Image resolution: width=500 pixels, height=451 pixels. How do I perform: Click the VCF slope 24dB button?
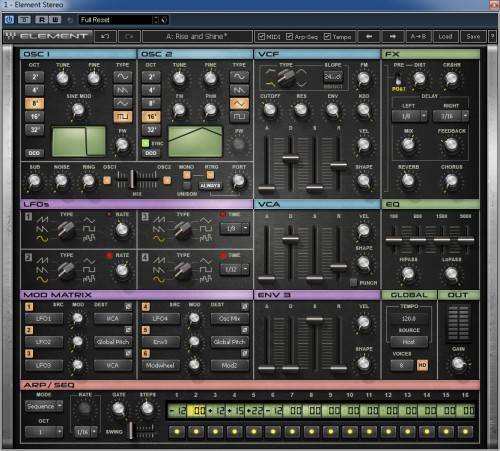click(x=333, y=77)
